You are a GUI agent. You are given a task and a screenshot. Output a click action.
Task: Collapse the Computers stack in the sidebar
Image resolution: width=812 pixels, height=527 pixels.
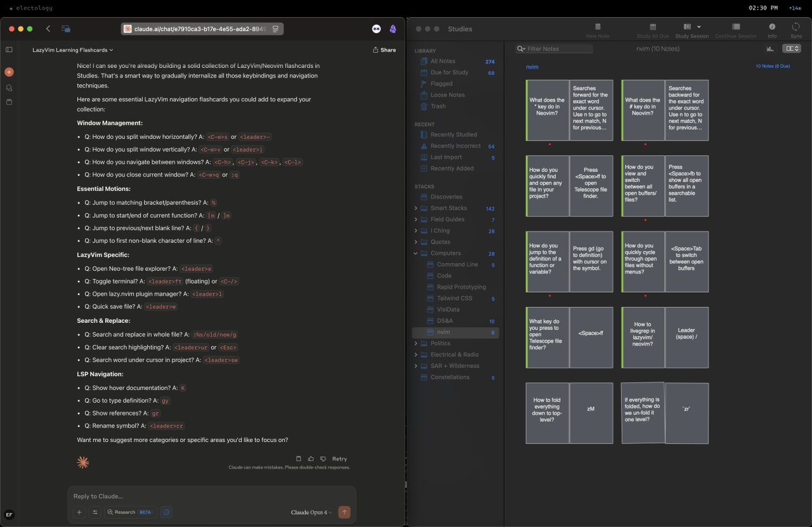click(416, 253)
